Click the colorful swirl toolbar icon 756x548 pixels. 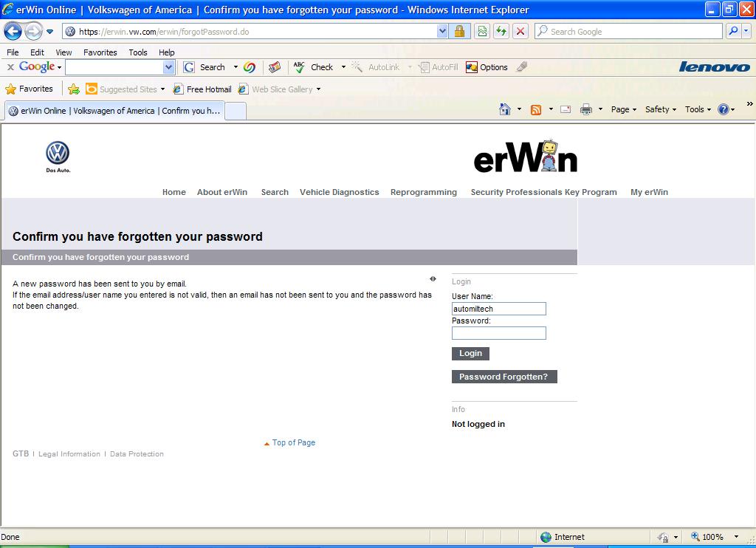[x=250, y=67]
